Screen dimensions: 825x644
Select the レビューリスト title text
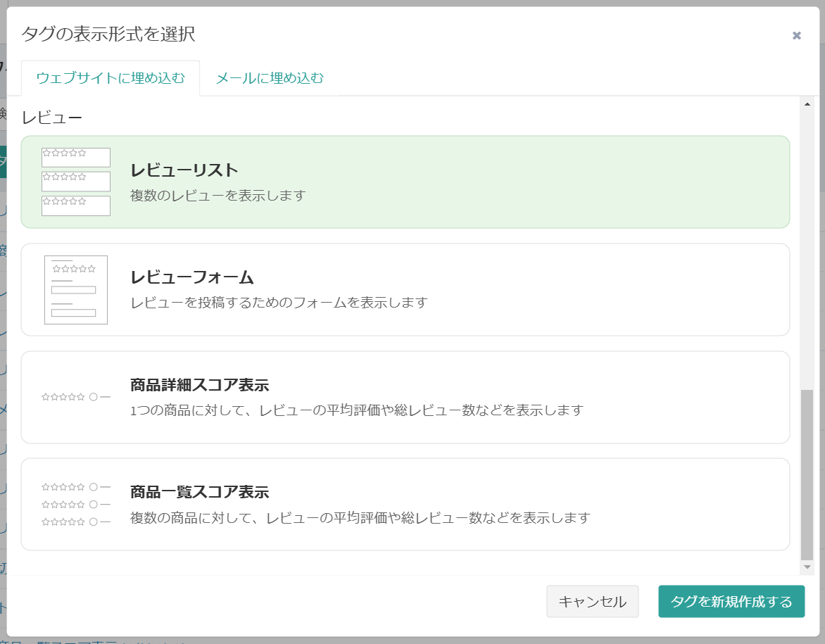(184, 170)
